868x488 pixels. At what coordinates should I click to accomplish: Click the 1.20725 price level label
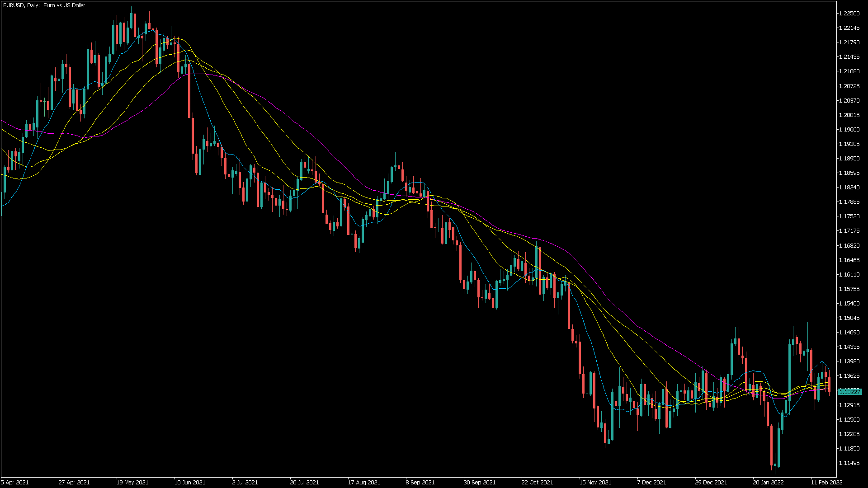tap(849, 86)
